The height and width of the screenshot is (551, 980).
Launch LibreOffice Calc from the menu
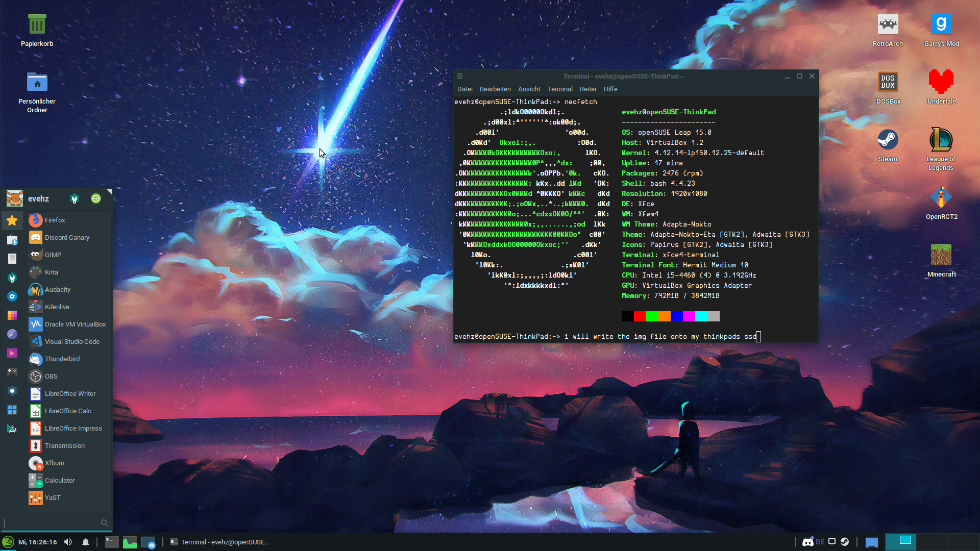point(69,411)
